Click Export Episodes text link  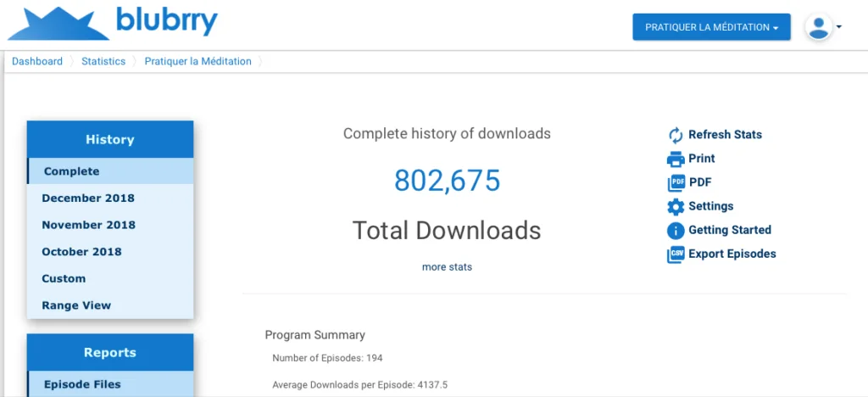pyautogui.click(x=732, y=254)
